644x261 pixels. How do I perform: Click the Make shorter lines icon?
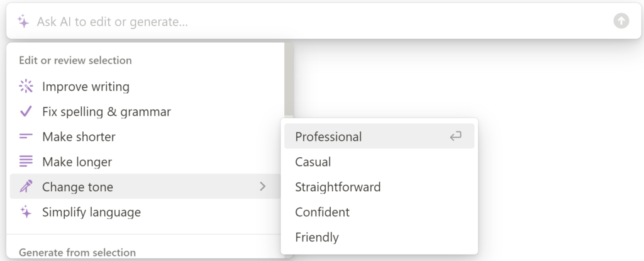click(26, 136)
